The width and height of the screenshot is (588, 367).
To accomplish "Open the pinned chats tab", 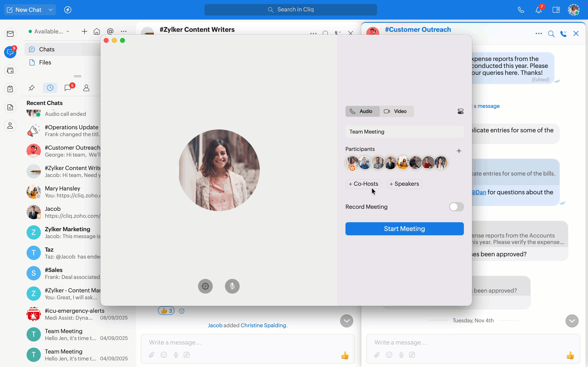I will (x=32, y=88).
